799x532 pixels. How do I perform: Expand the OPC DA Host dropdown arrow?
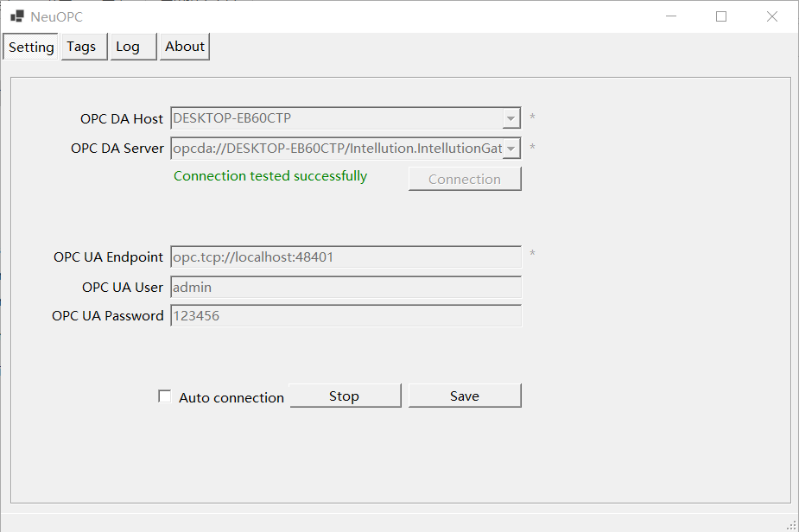point(510,118)
